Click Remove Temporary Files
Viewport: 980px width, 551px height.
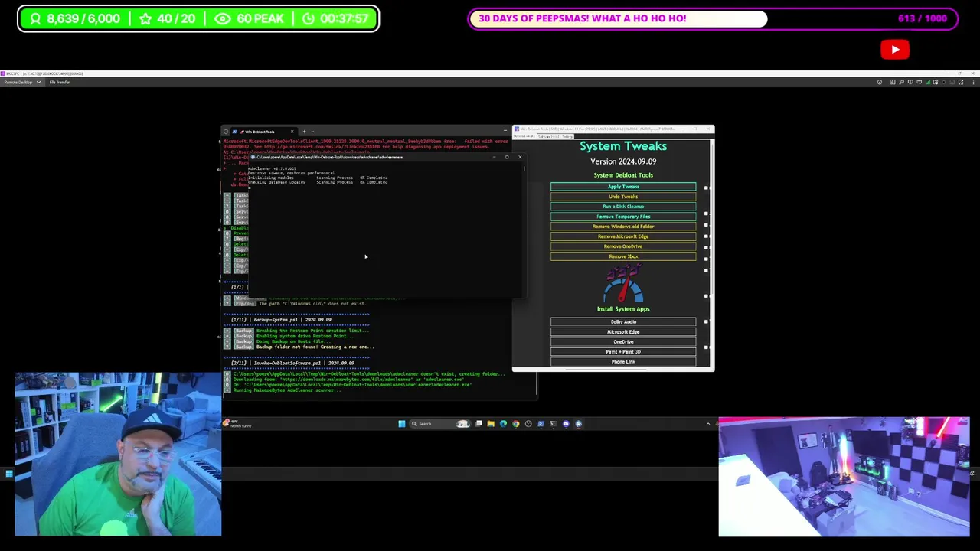[623, 217]
